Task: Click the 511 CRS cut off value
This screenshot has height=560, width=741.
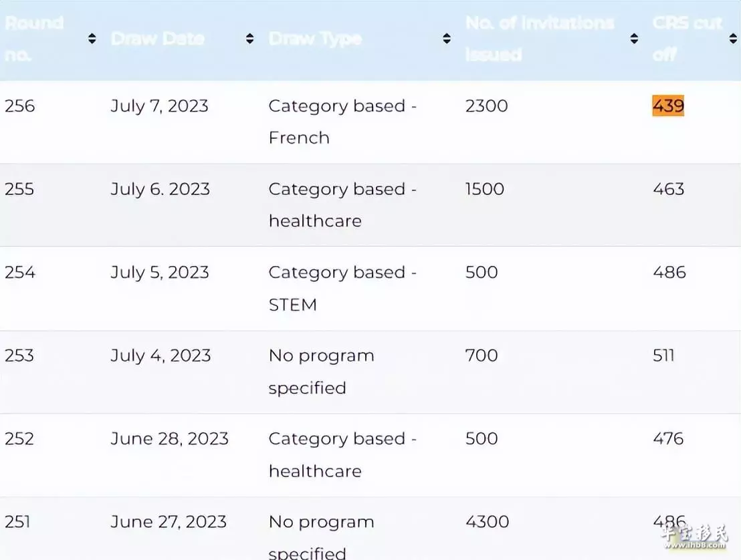Action: pos(663,356)
